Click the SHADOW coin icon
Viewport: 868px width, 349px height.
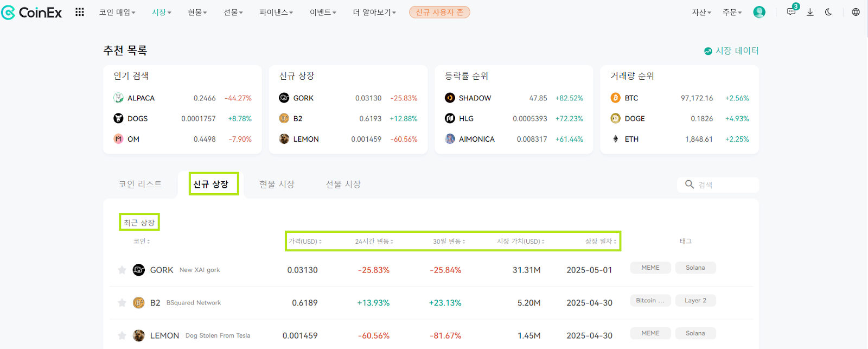(450, 98)
